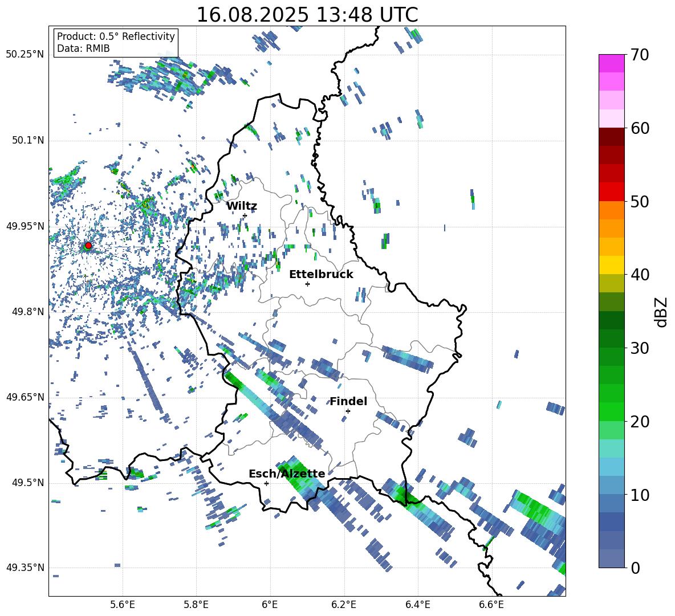
Task: Click the colorbar tick value 20
Action: (639, 422)
